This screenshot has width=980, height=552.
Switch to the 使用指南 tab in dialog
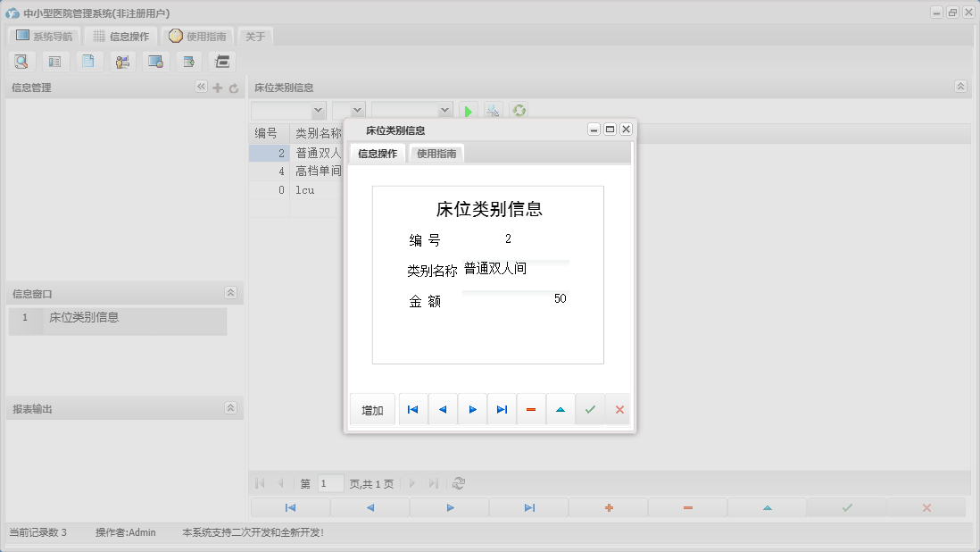(x=436, y=153)
